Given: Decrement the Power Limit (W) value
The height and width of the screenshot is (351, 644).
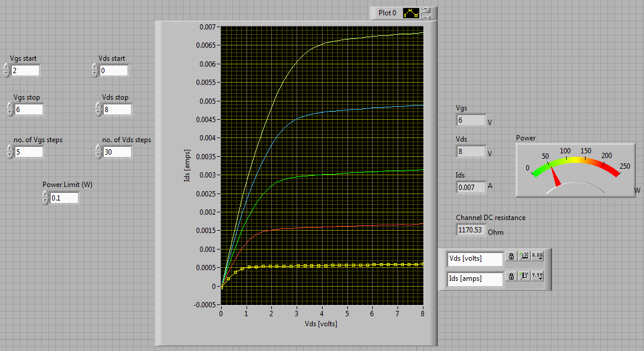Looking at the screenshot, I should click(x=45, y=201).
